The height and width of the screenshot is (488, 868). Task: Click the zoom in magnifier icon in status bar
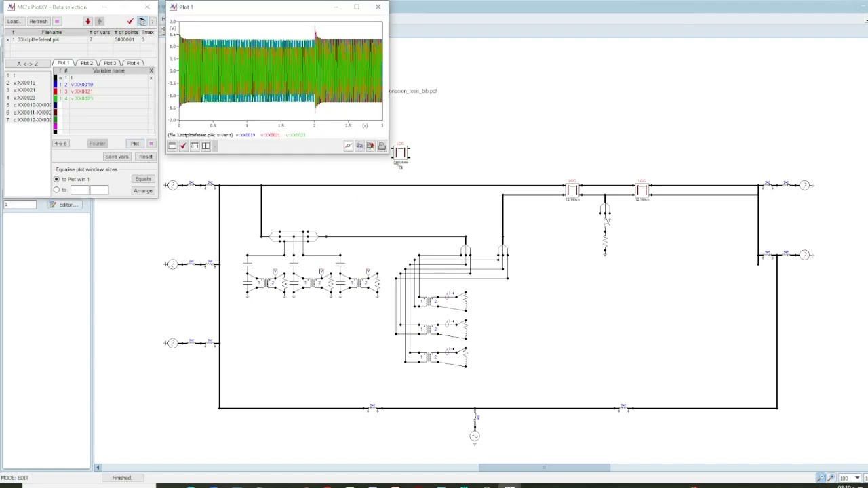(x=831, y=478)
